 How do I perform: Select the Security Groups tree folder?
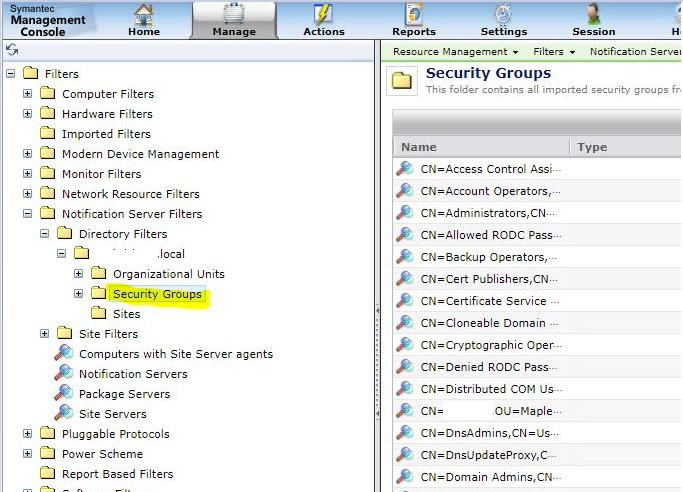pyautogui.click(x=157, y=294)
